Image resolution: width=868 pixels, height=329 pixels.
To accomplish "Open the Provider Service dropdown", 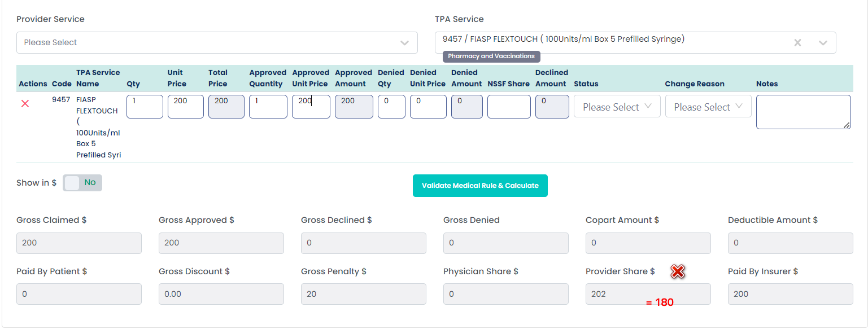I will 217,43.
